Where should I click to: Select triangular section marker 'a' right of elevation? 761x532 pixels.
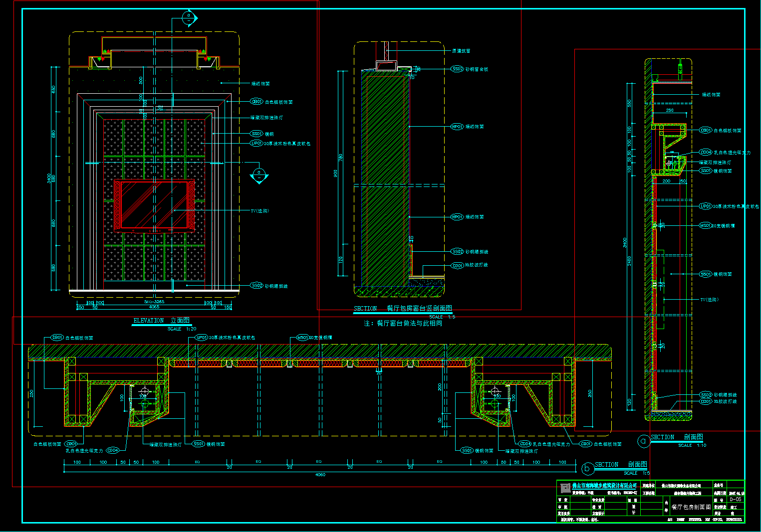tap(259, 176)
